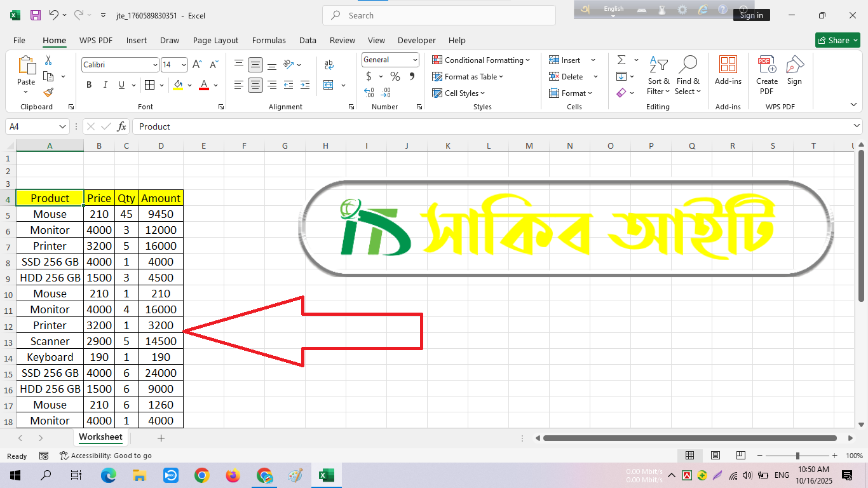Click the green Share button
The image size is (868, 488).
(837, 40)
